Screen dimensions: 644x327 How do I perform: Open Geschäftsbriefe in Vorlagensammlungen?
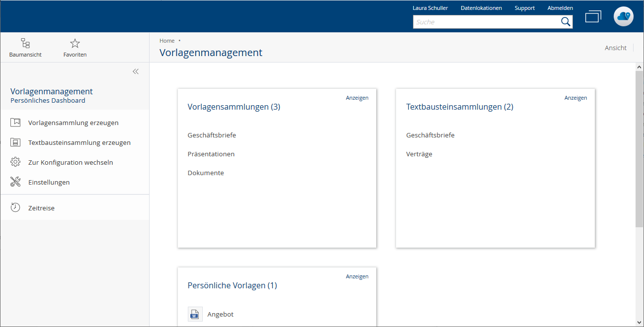[x=212, y=135]
